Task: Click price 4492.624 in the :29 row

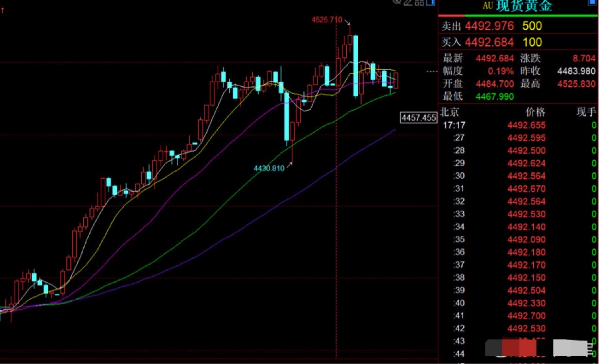Action: [x=526, y=163]
